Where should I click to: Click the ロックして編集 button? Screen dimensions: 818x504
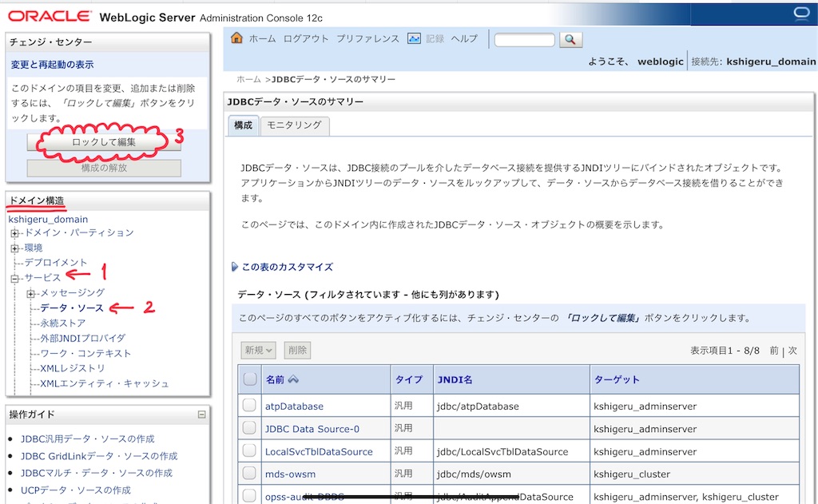[104, 142]
